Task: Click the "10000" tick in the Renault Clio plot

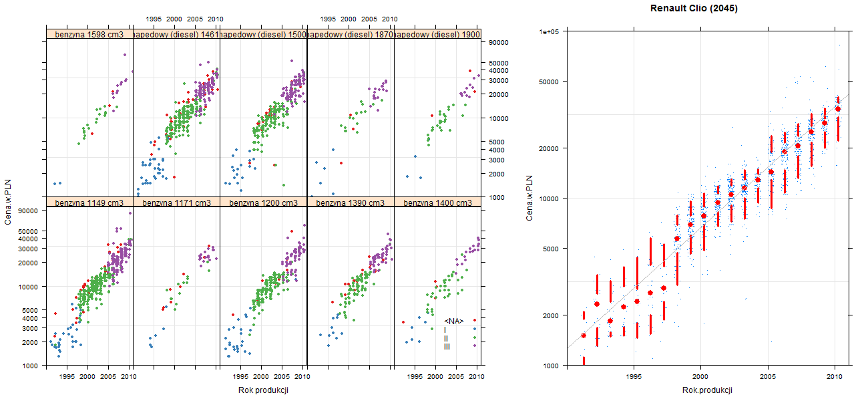Action: pos(549,198)
